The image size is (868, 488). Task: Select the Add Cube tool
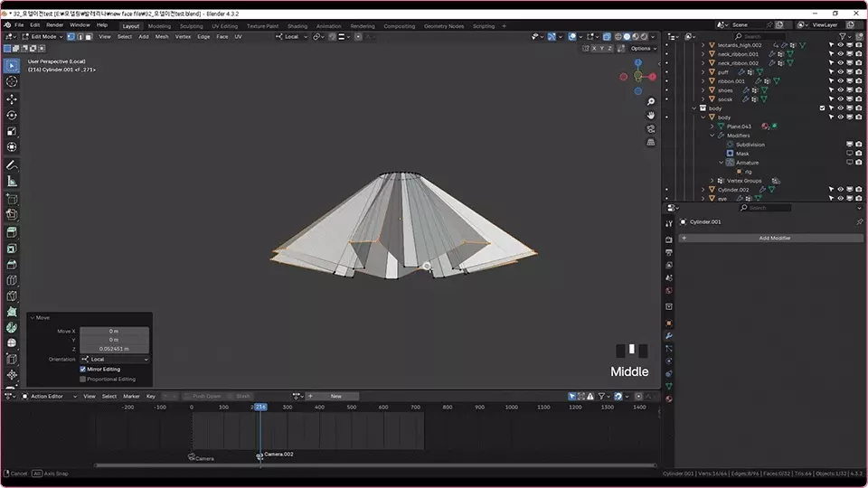pyautogui.click(x=12, y=199)
